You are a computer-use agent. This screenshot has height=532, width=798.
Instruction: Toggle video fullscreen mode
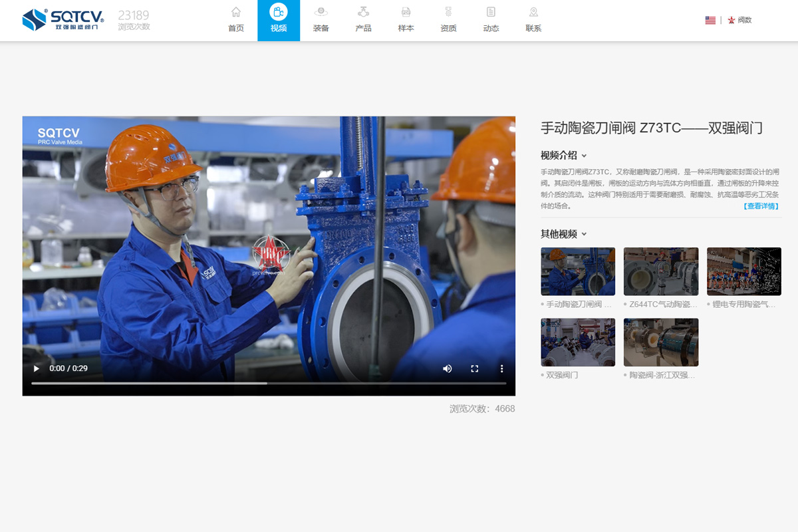pyautogui.click(x=475, y=368)
